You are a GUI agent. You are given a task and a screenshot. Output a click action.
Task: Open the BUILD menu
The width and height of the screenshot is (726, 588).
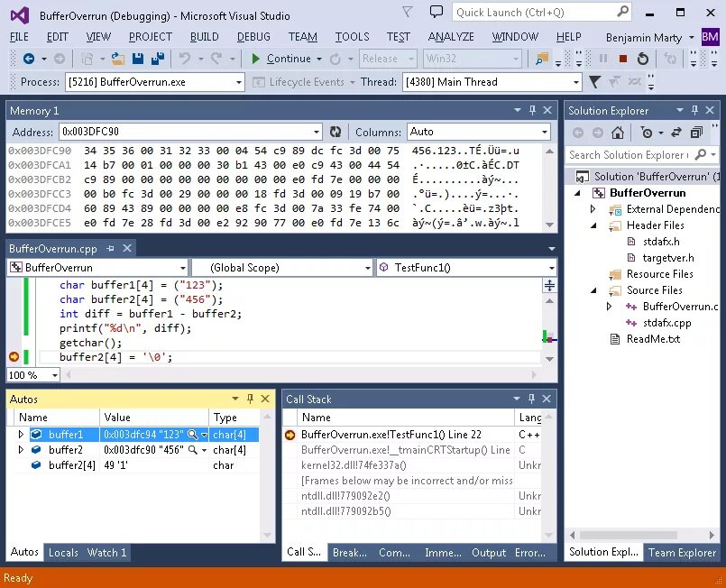click(204, 37)
